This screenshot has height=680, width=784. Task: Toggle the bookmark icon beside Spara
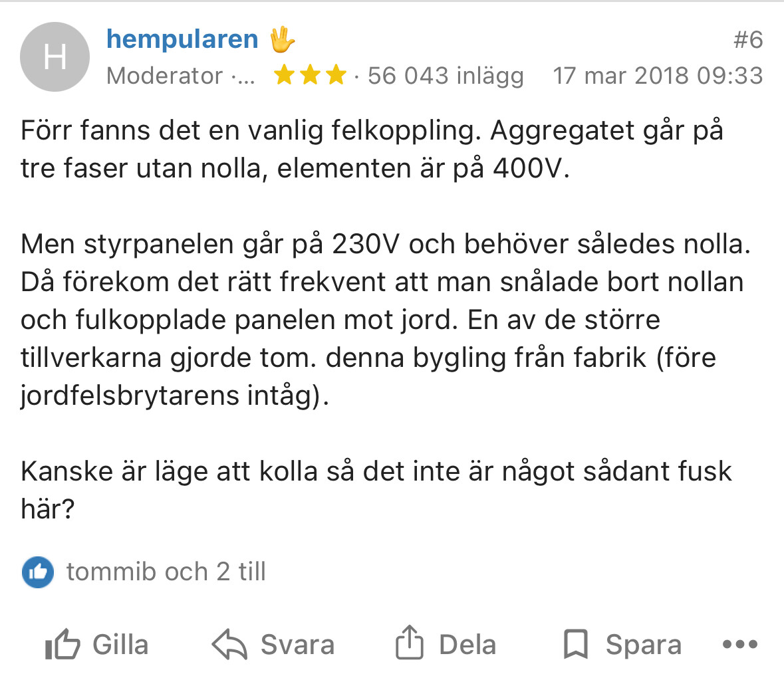click(x=576, y=645)
